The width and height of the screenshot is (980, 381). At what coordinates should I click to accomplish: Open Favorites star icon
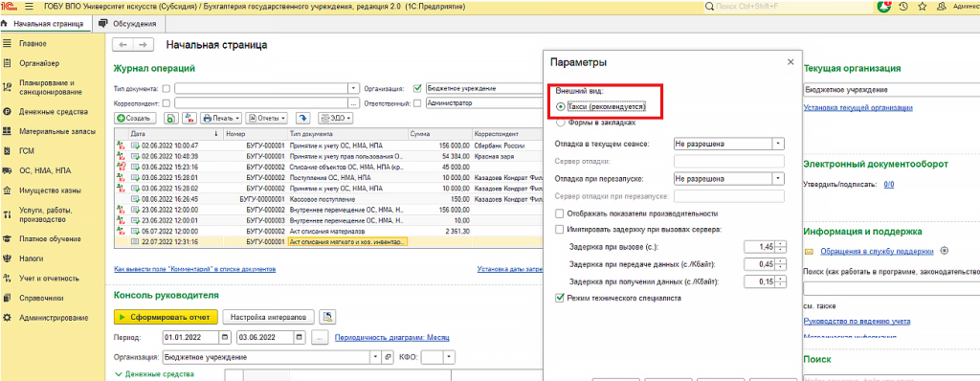(x=922, y=7)
